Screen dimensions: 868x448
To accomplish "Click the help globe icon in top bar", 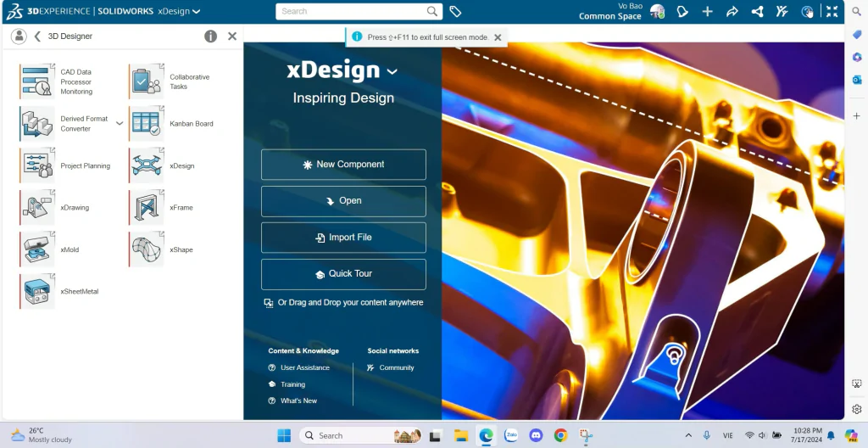I will [x=807, y=11].
